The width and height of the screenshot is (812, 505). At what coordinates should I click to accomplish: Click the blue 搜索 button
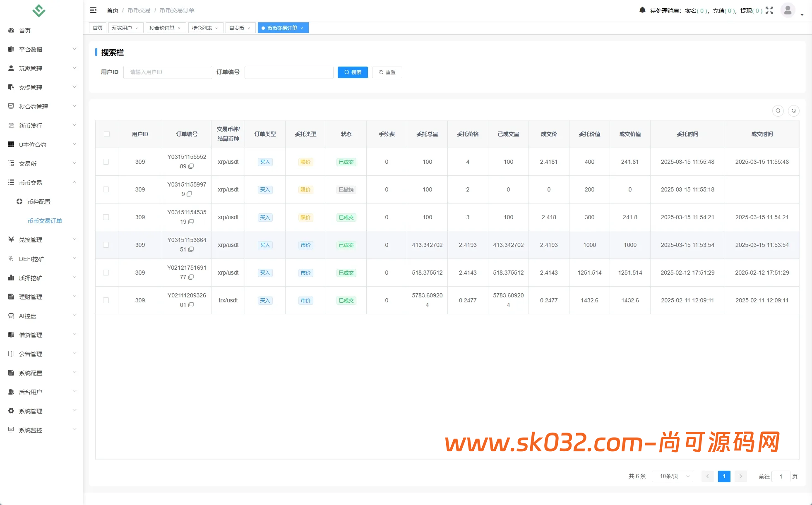point(353,72)
